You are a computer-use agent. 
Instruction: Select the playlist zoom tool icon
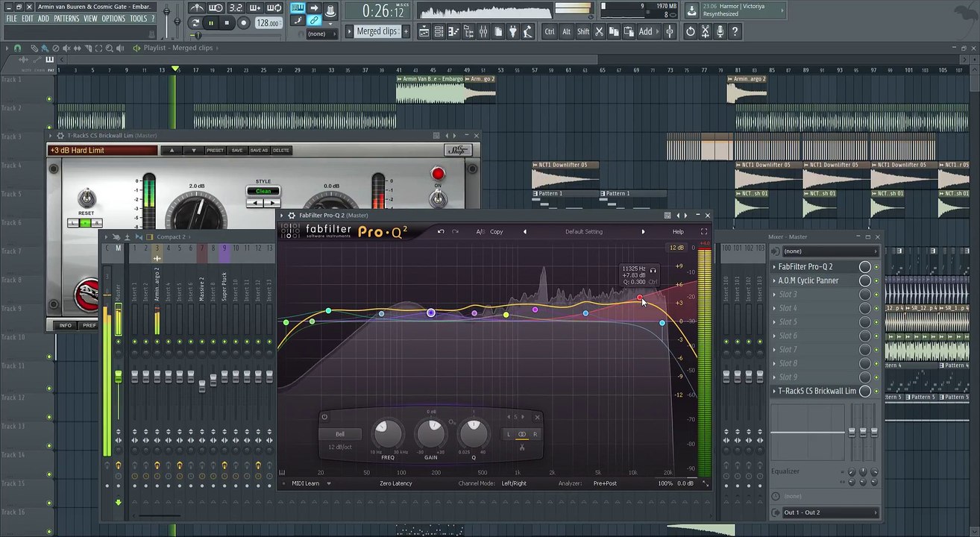[109, 48]
